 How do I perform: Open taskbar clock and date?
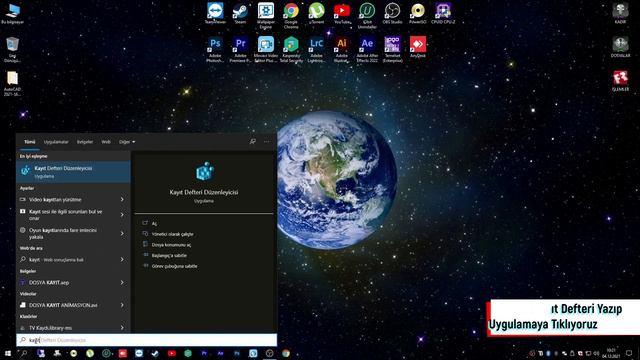(x=611, y=353)
